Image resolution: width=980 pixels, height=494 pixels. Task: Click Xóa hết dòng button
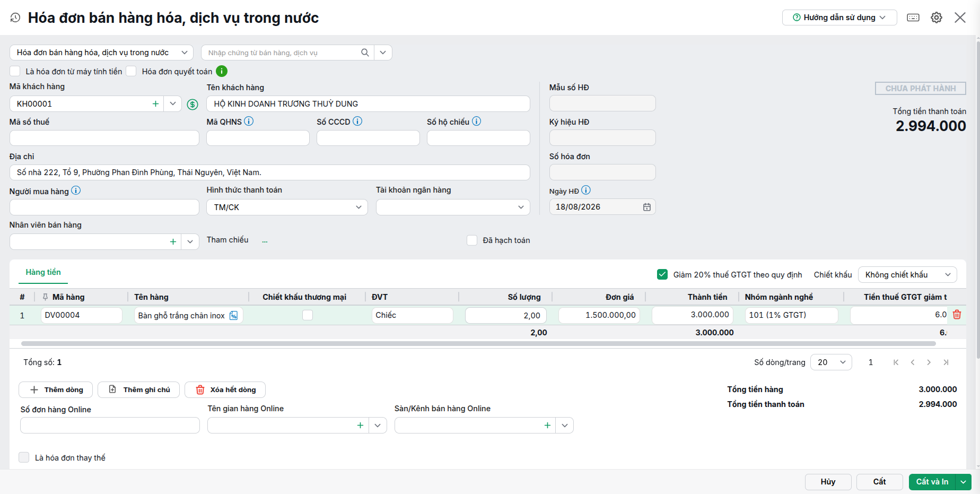click(x=225, y=390)
